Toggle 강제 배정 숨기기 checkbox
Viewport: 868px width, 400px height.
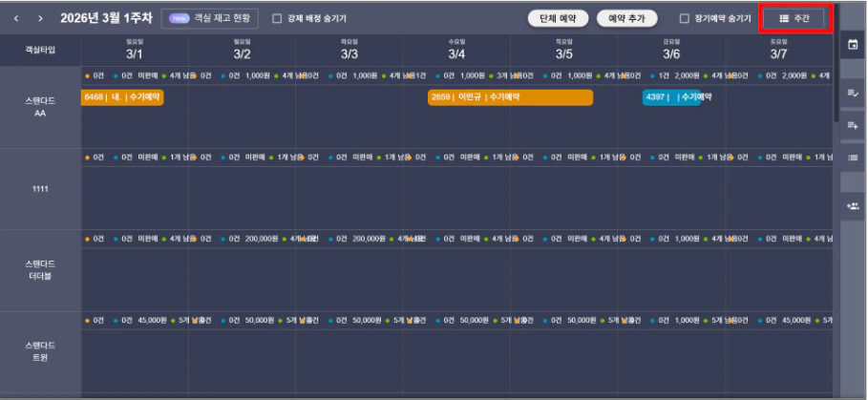click(277, 18)
